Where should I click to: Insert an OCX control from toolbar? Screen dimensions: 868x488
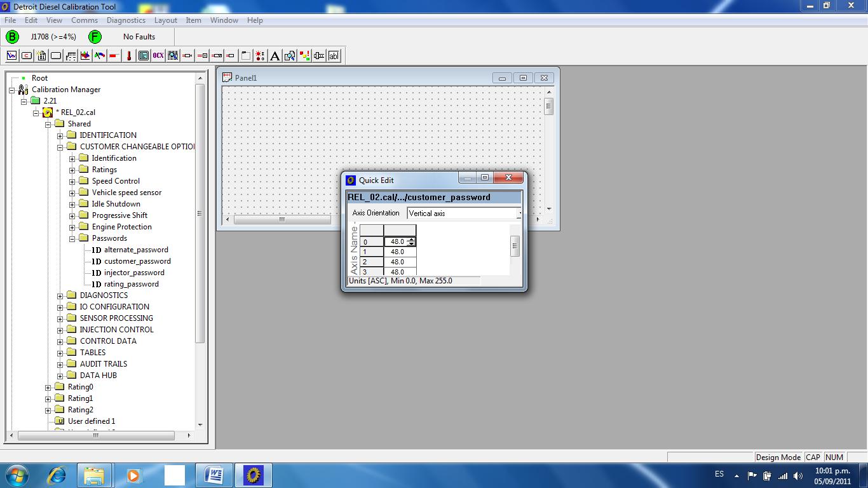(x=158, y=56)
